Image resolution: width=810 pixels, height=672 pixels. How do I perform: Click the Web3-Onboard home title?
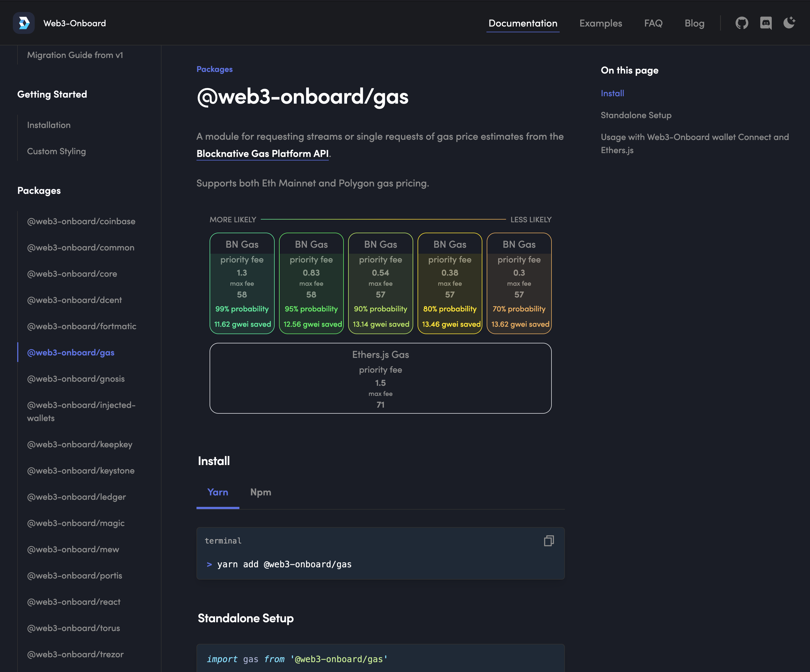pos(74,23)
